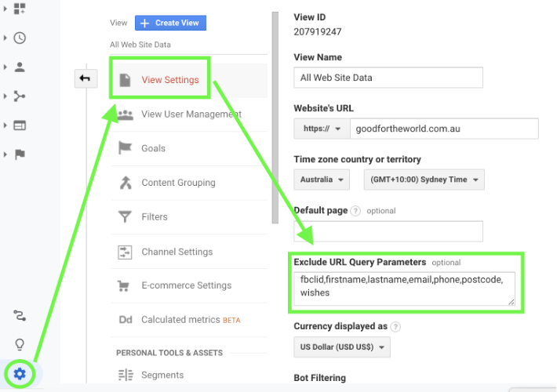Click the Customization dashboard icon
Screen dimensions: 557x392
click(20, 9)
